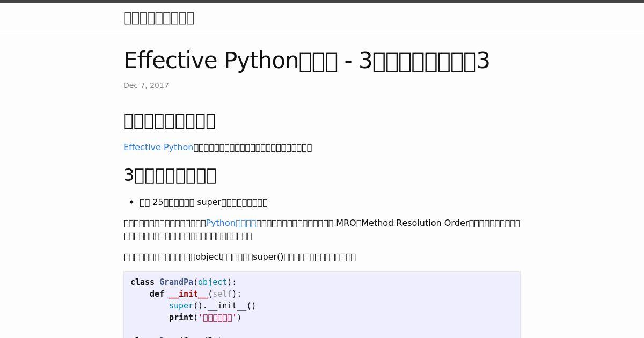Click the code line 'super().__init__()'
The width and height of the screenshot is (644, 338).
point(213,306)
